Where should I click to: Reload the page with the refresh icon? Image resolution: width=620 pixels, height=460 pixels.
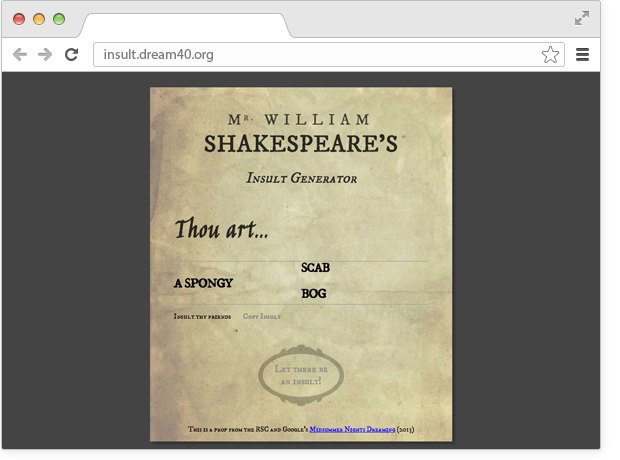(x=72, y=54)
